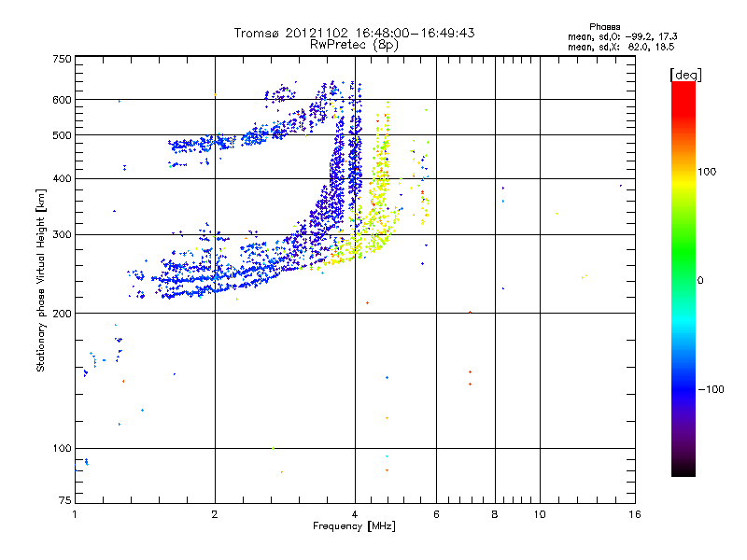Click the 'RwPretec (8p)' subtitle

pyautogui.click(x=354, y=45)
